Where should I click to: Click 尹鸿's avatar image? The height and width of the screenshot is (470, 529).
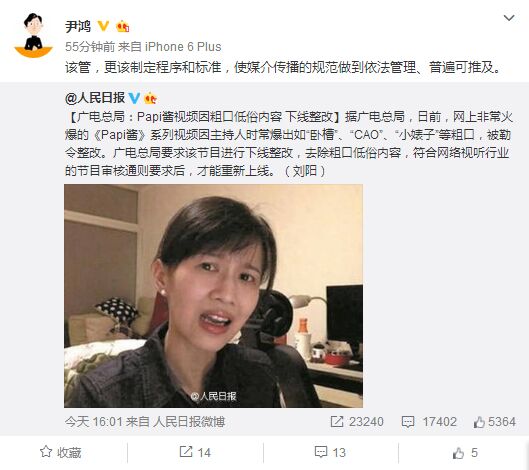(33, 35)
